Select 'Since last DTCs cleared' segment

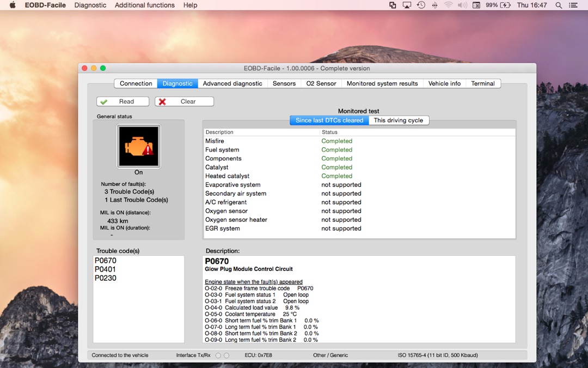pos(329,120)
